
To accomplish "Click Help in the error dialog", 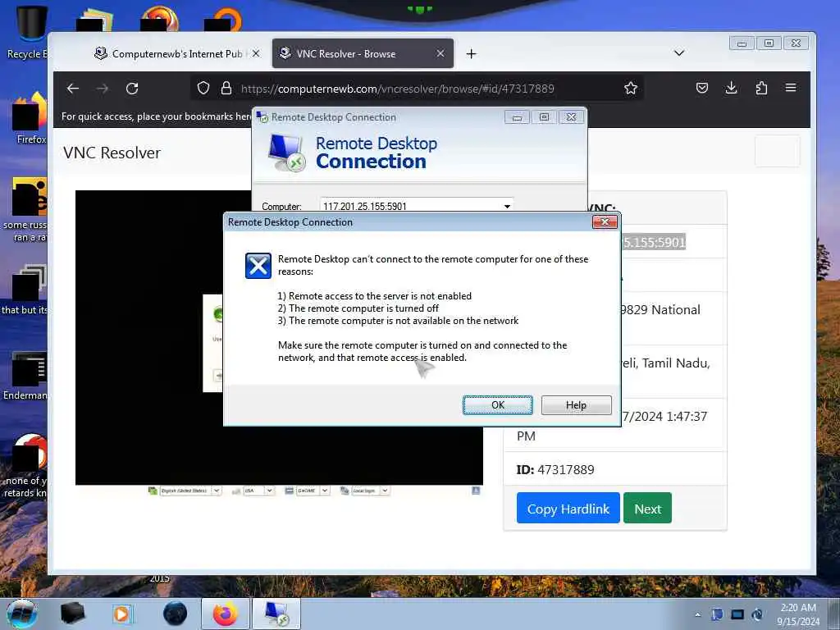I will coord(576,405).
